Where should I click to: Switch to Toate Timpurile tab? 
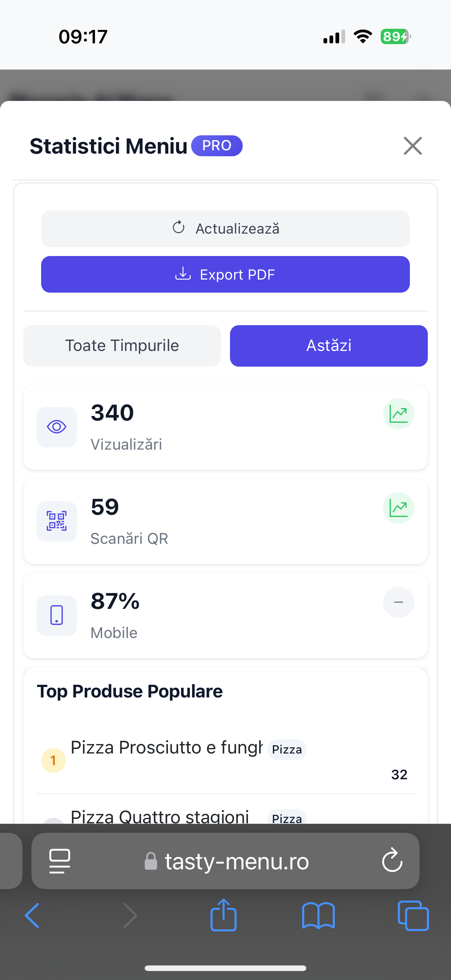pyautogui.click(x=122, y=345)
